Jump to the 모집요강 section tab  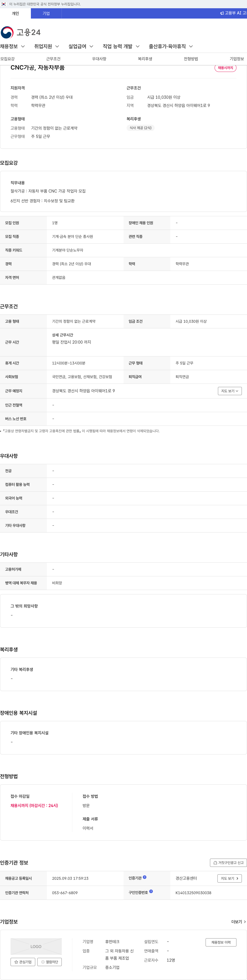tap(8, 59)
